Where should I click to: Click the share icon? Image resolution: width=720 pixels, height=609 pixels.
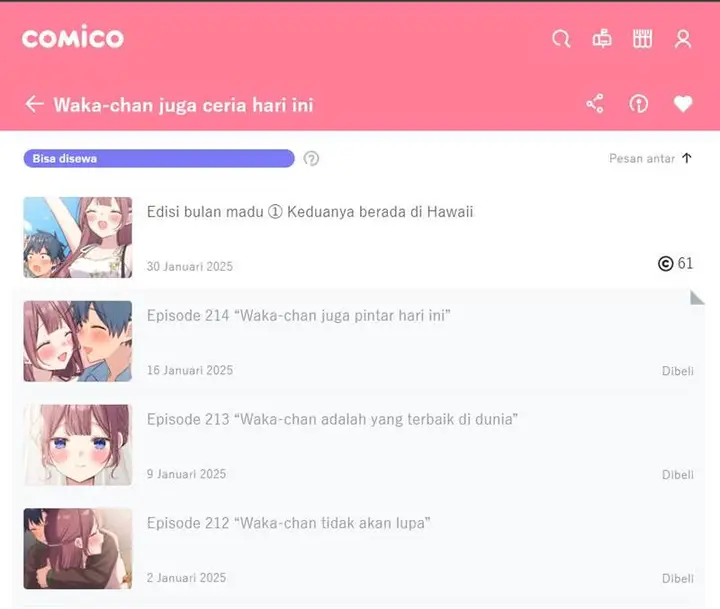pos(595,104)
